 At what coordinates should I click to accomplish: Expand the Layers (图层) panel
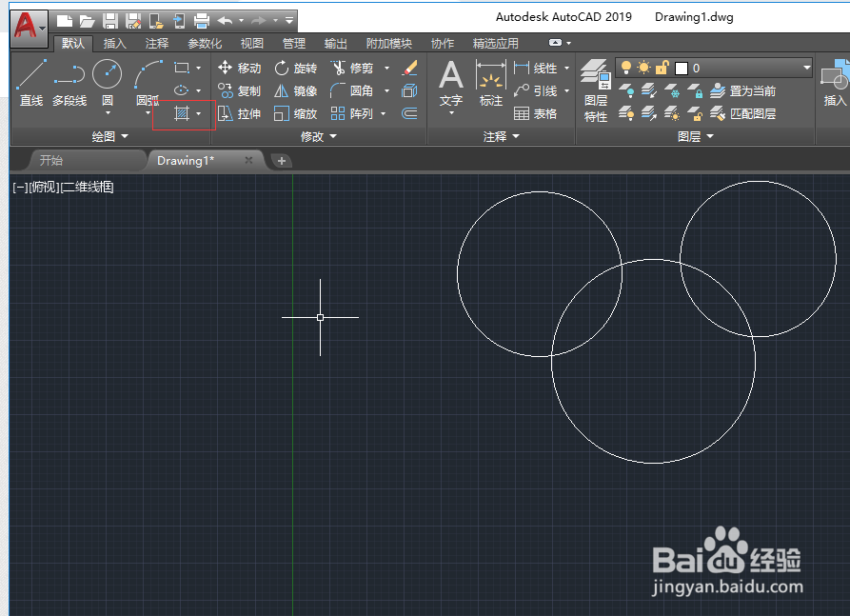click(x=696, y=137)
